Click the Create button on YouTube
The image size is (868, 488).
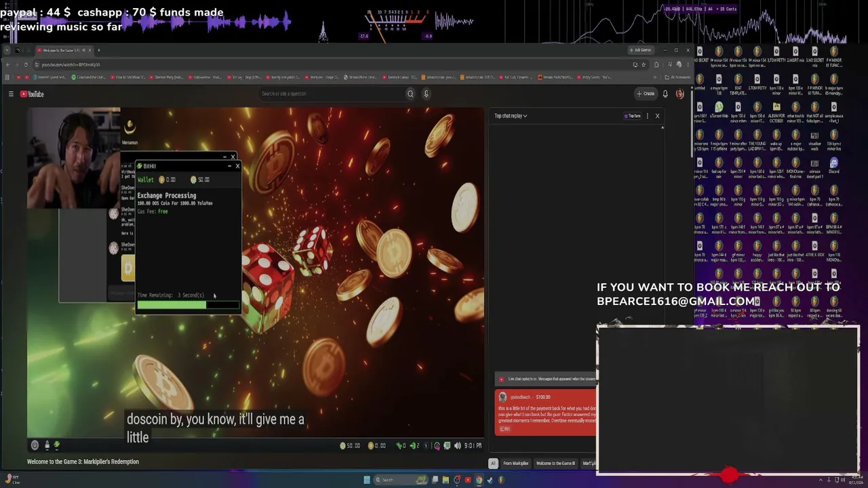pyautogui.click(x=646, y=94)
